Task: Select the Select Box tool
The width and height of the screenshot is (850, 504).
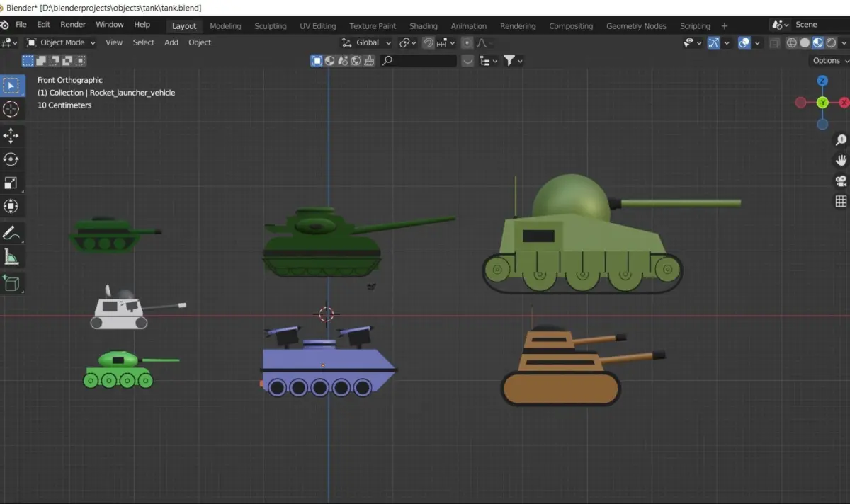Action: 11,86
